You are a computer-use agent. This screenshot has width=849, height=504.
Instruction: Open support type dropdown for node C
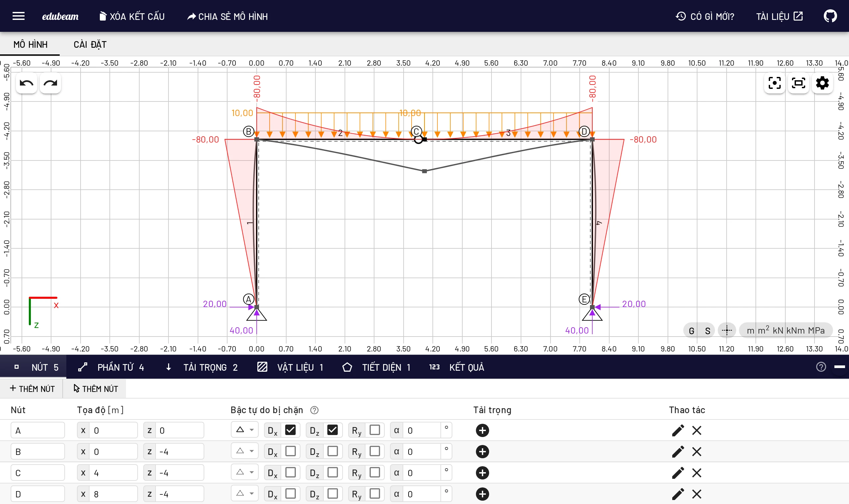[x=245, y=472]
